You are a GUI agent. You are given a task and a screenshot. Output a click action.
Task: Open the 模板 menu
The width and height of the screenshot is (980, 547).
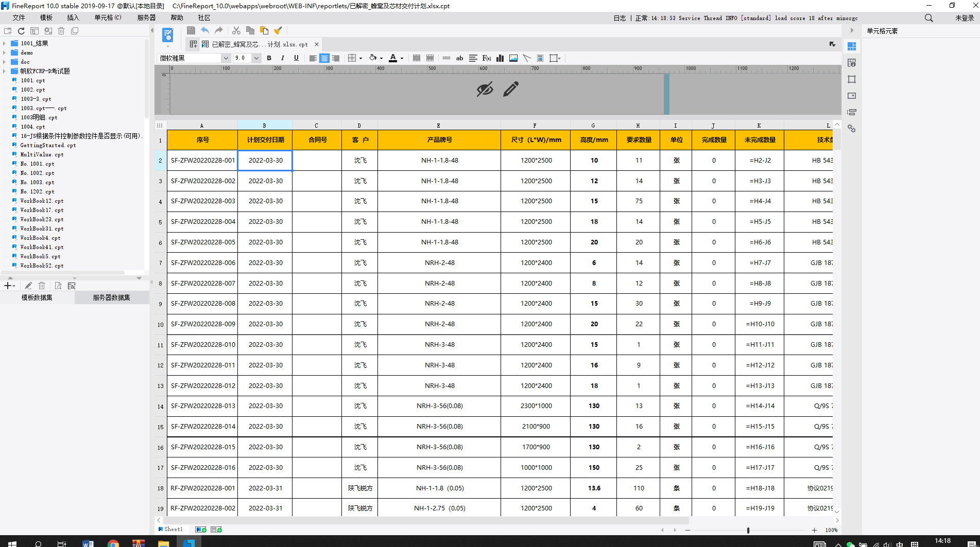[46, 17]
